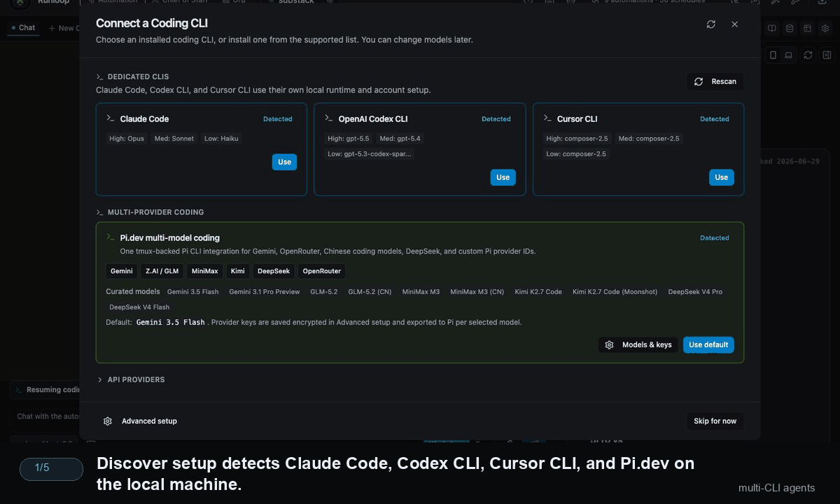Click the DeepSeek V4 Pro model
The width and height of the screenshot is (840, 504).
tap(695, 292)
